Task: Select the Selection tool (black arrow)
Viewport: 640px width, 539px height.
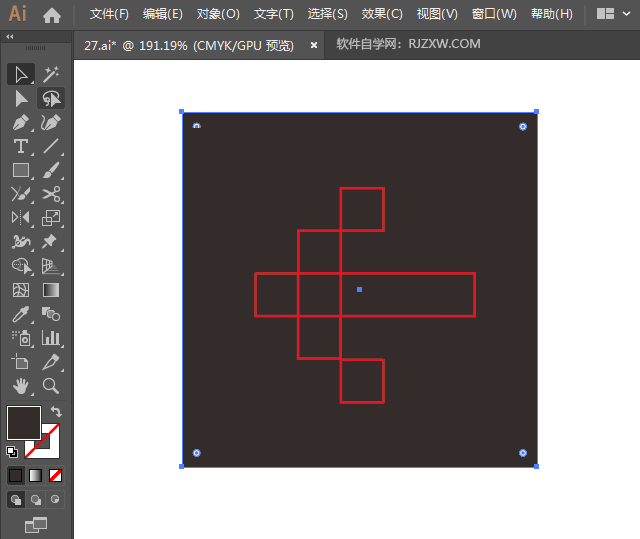Action: 21,75
